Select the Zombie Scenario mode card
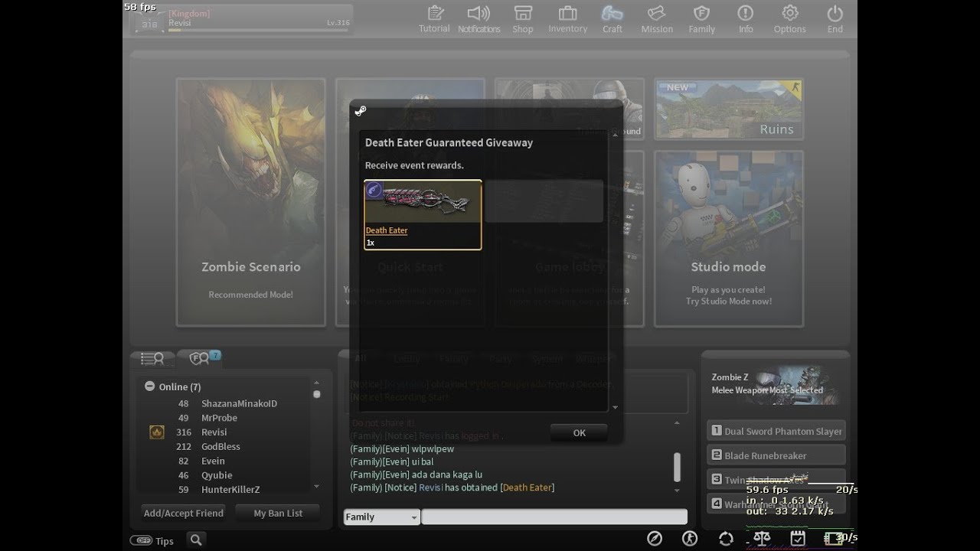Image resolution: width=980 pixels, height=551 pixels. tap(251, 202)
